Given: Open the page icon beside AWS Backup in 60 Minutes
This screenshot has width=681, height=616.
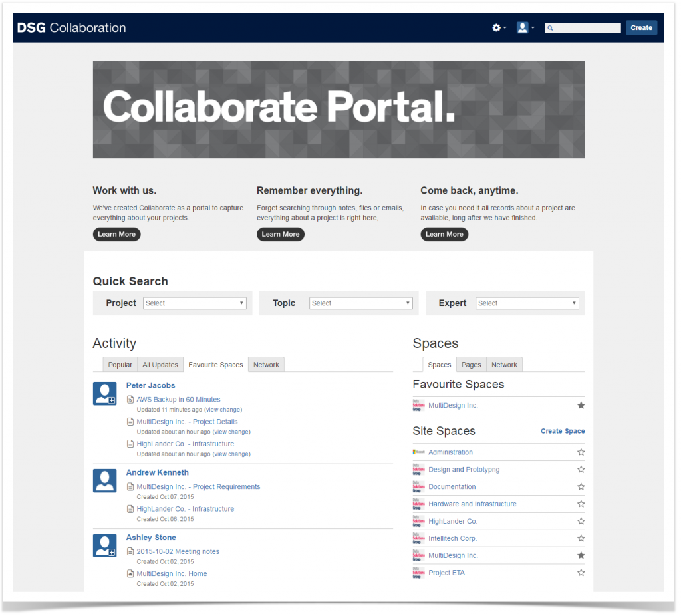Looking at the screenshot, I should tap(130, 399).
